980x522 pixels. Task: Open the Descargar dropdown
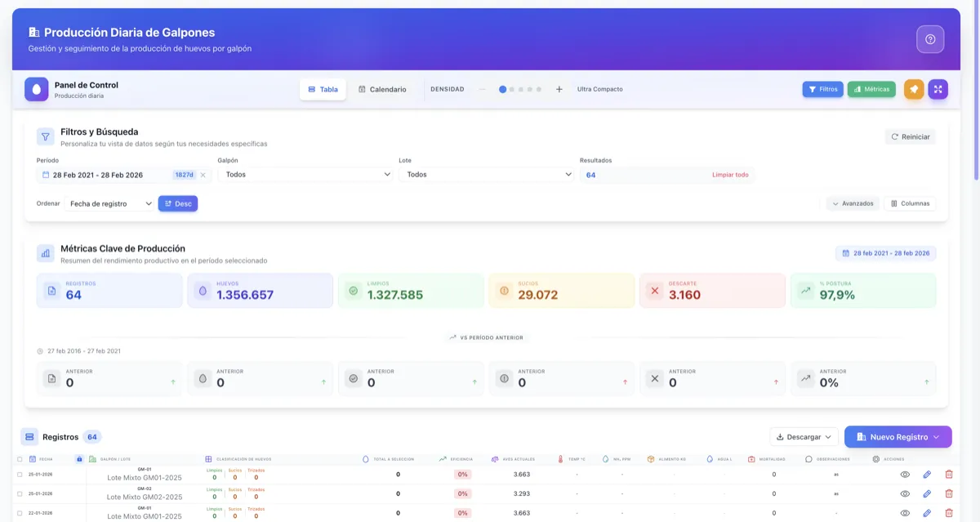click(x=804, y=437)
